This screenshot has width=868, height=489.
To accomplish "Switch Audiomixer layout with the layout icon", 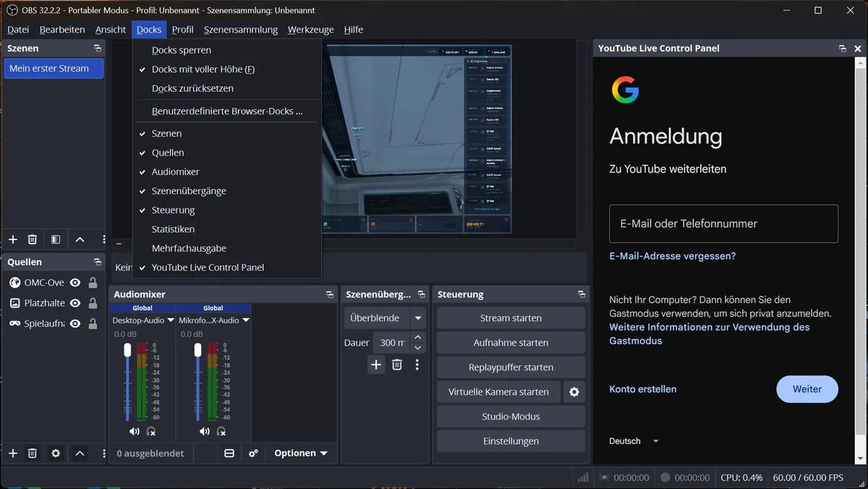I will tap(229, 454).
